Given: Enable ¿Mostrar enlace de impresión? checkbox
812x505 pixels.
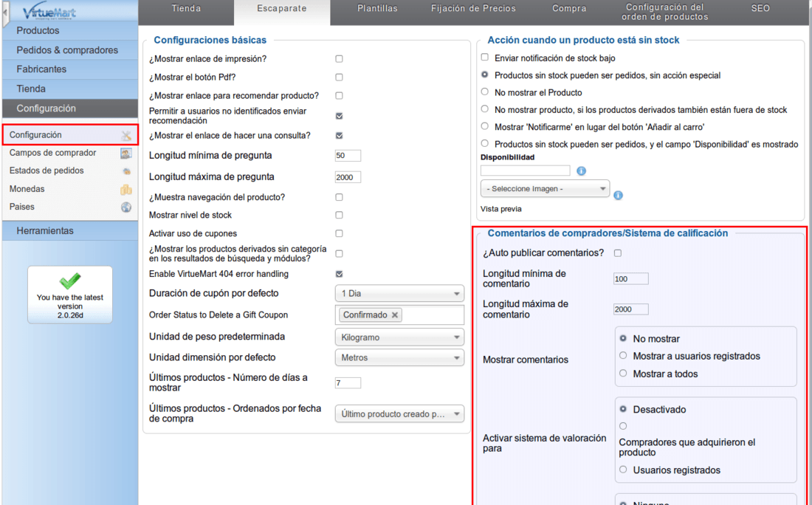Looking at the screenshot, I should [x=340, y=59].
